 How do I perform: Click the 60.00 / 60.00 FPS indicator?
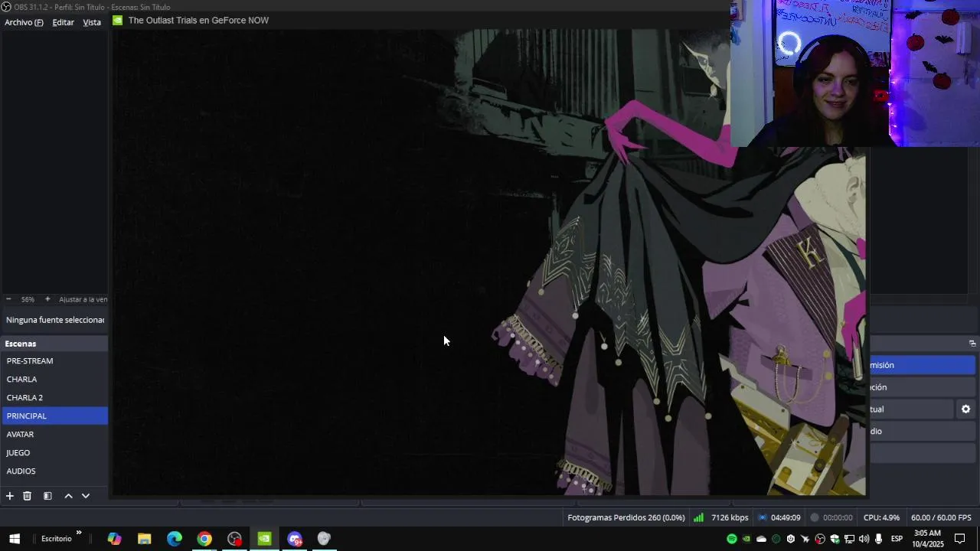tap(941, 518)
